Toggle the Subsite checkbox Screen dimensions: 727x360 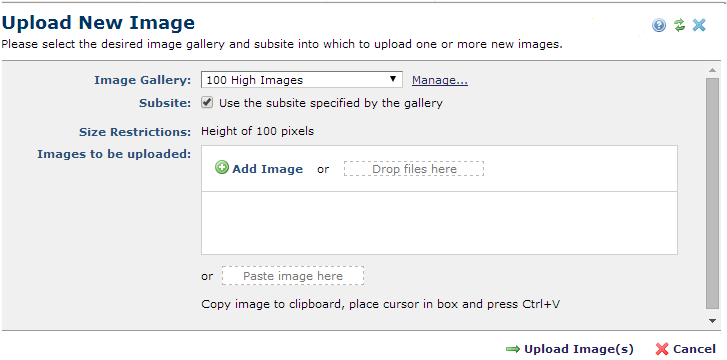coord(207,103)
